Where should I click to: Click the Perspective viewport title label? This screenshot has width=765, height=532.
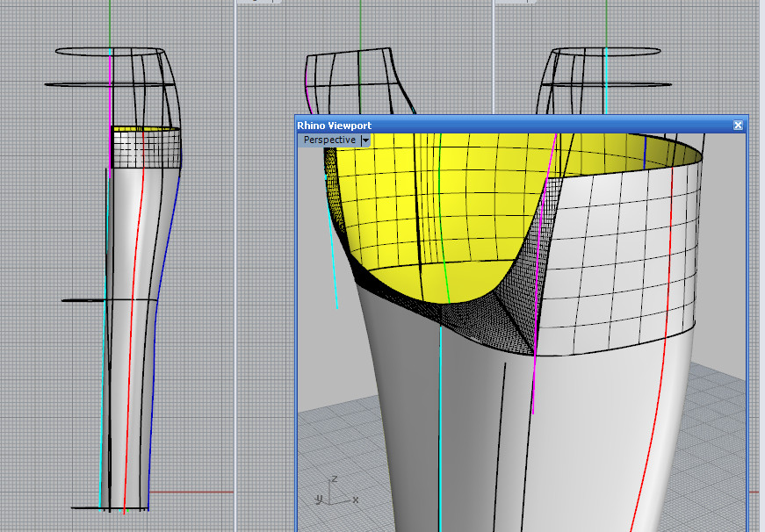coord(329,140)
